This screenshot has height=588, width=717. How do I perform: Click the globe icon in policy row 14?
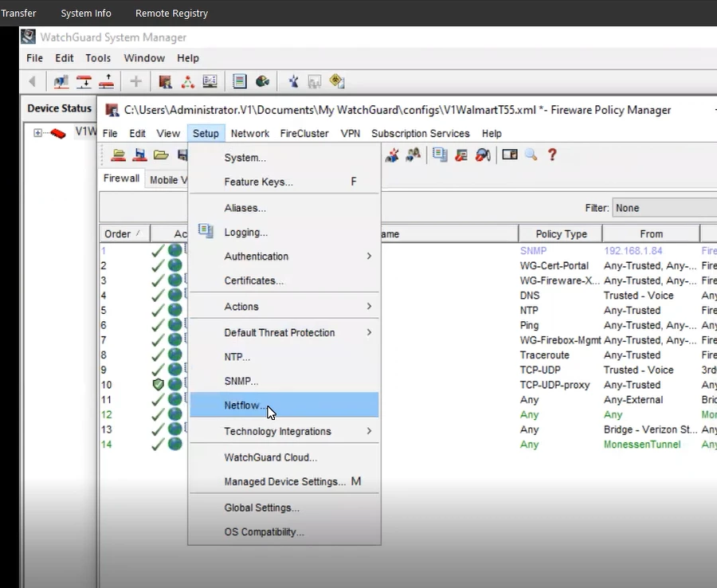click(174, 444)
